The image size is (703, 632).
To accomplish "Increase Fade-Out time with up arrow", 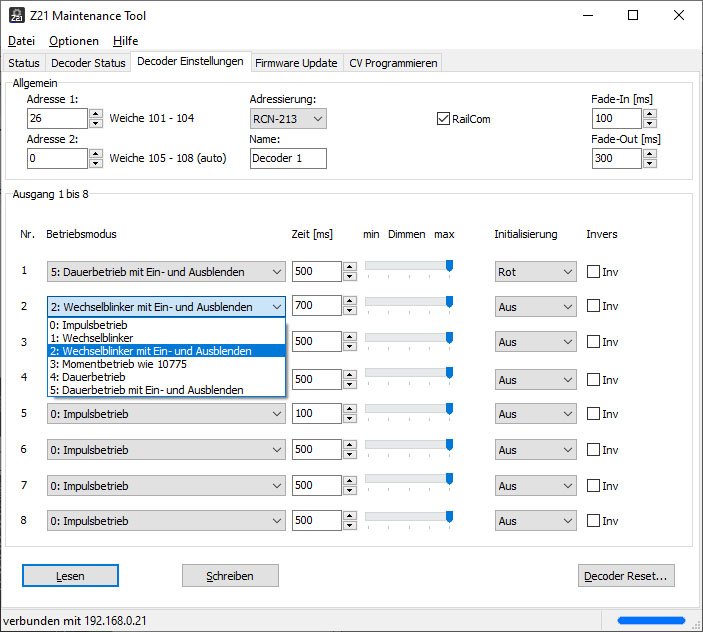I will click(650, 154).
